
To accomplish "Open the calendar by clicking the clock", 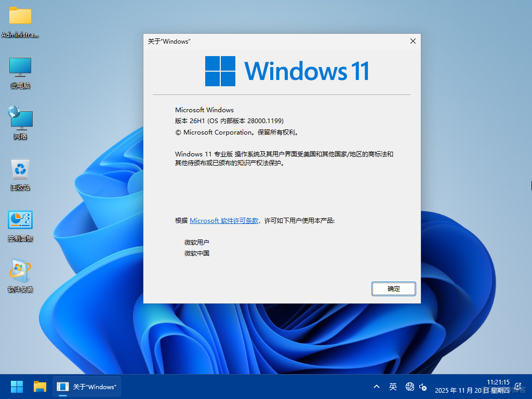I will point(474,387).
